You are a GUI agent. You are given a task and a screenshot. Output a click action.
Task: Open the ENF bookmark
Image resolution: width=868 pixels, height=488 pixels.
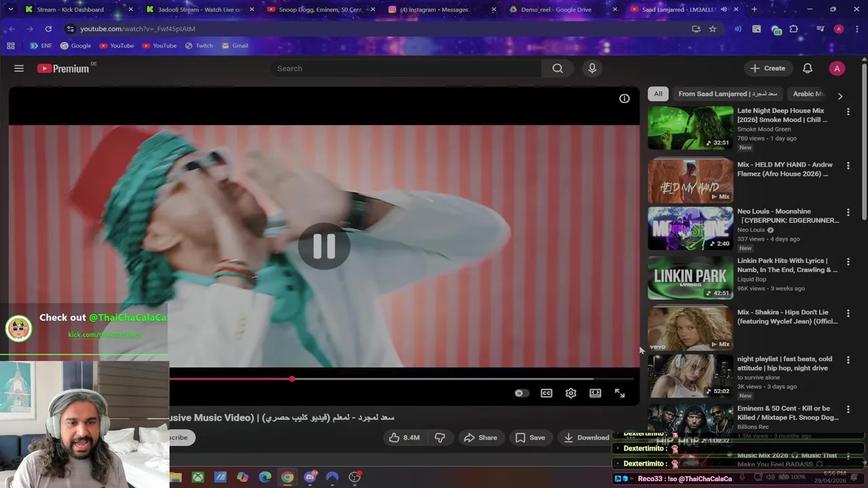(41, 45)
